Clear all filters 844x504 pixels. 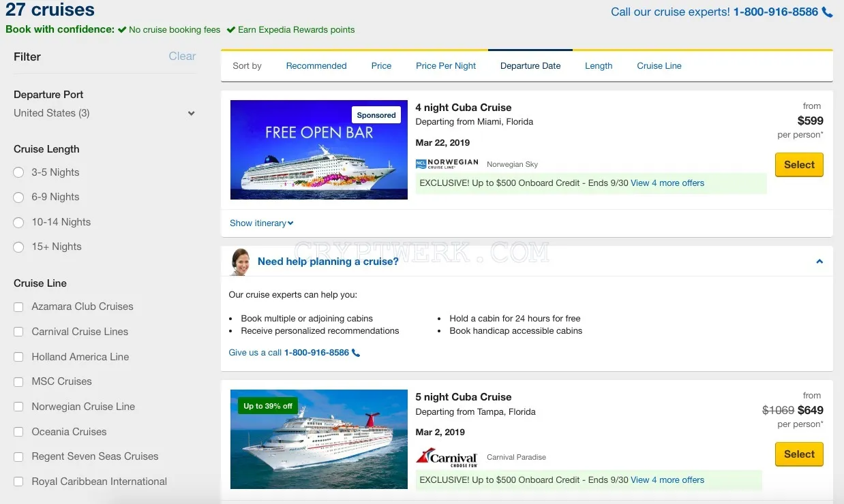tap(182, 57)
